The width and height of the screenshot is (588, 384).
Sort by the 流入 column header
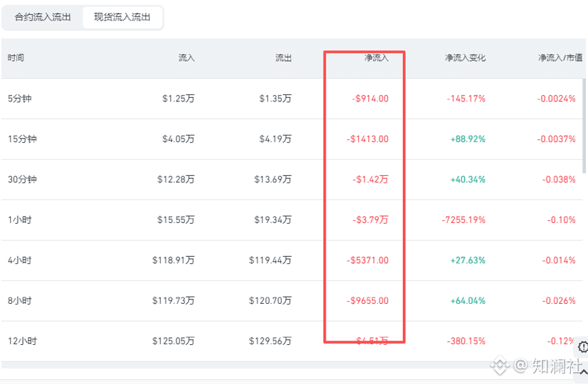[187, 57]
